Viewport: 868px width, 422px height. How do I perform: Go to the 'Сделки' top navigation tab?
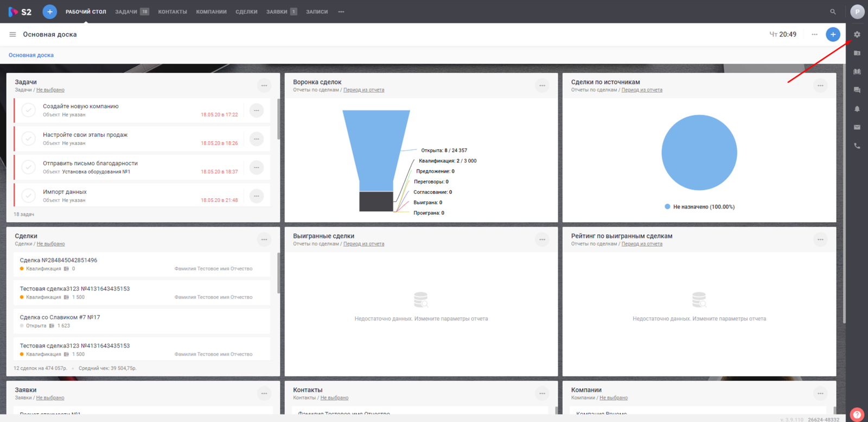pyautogui.click(x=246, y=11)
